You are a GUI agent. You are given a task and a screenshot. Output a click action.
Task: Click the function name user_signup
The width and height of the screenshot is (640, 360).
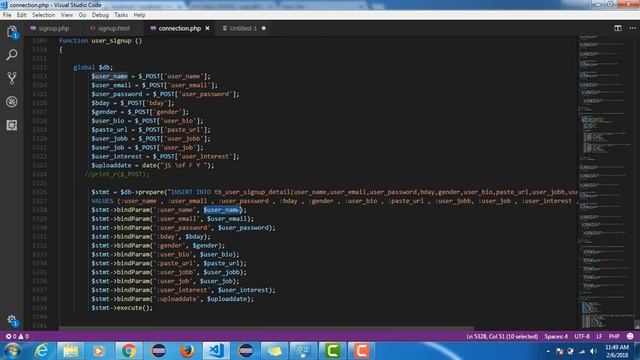click(x=111, y=40)
